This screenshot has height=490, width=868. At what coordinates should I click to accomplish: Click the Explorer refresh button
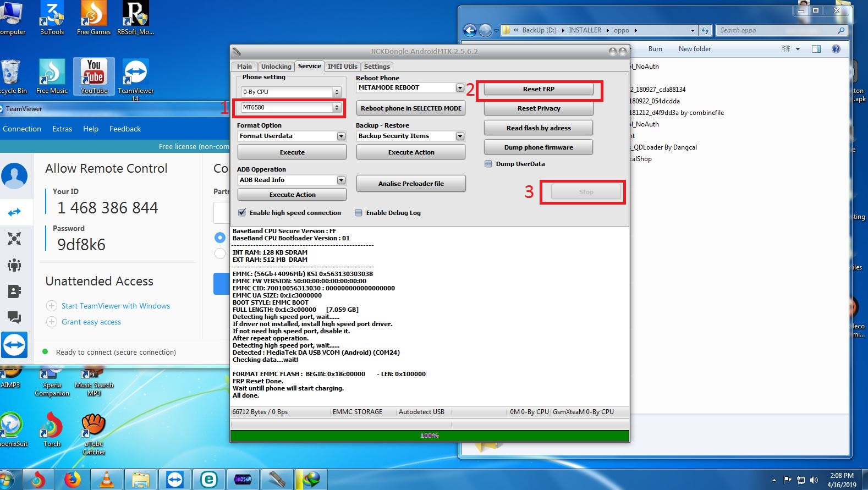click(x=706, y=30)
